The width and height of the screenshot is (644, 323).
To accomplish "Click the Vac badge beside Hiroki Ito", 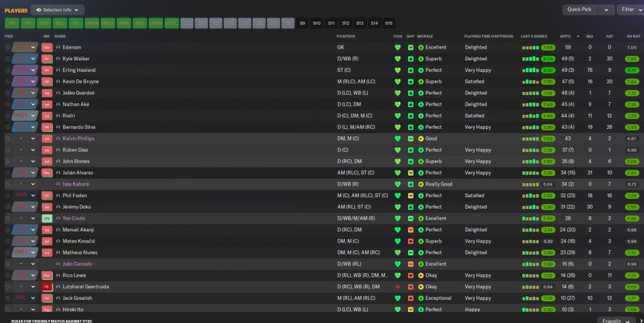I will coord(47,309).
